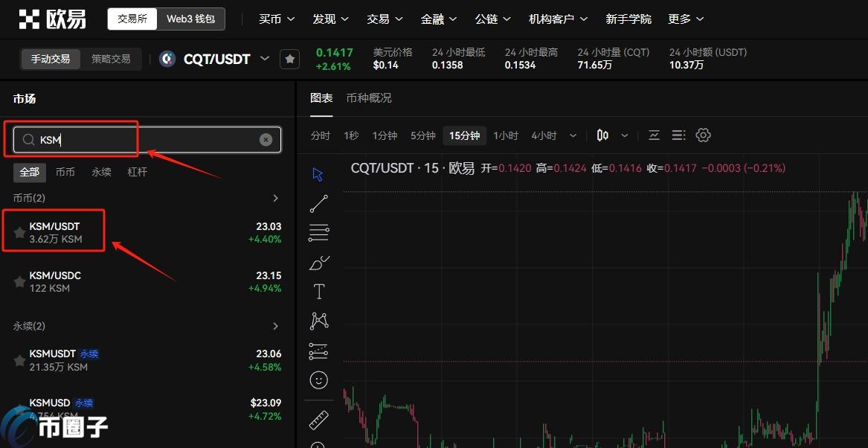Select the trend line drawing tool
The width and height of the screenshot is (868, 448).
[318, 203]
